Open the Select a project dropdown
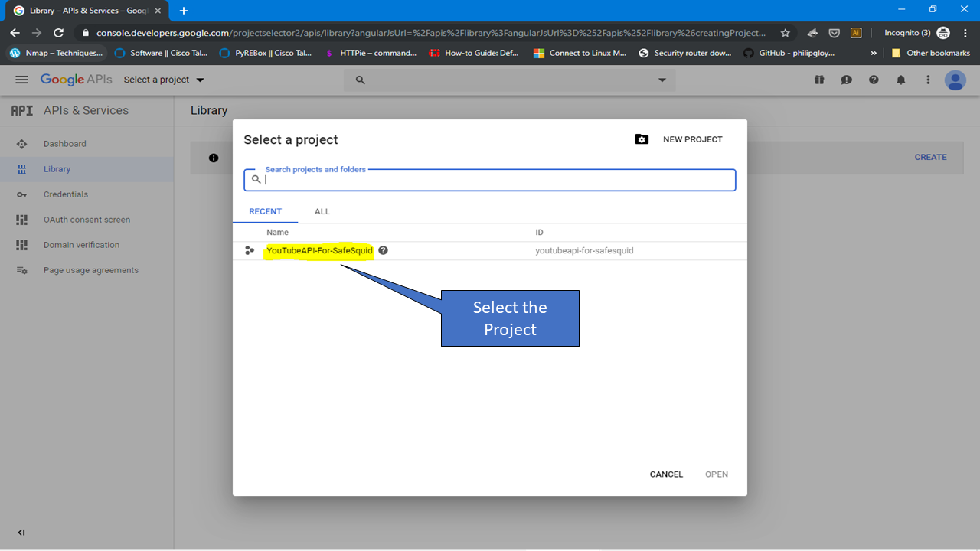980x551 pixels. (164, 80)
